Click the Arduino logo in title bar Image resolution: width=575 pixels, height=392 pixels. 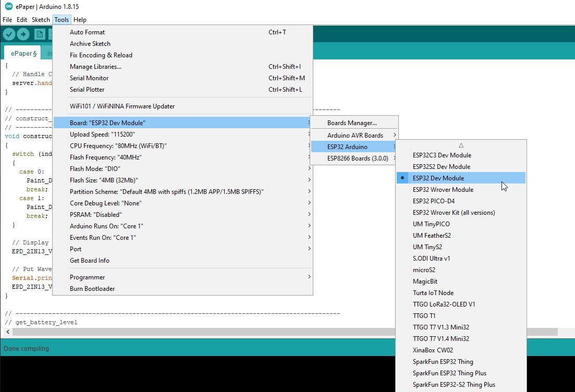point(8,7)
